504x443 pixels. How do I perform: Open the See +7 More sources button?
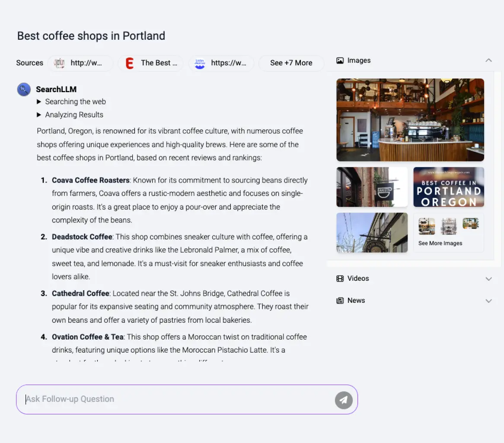pos(291,63)
